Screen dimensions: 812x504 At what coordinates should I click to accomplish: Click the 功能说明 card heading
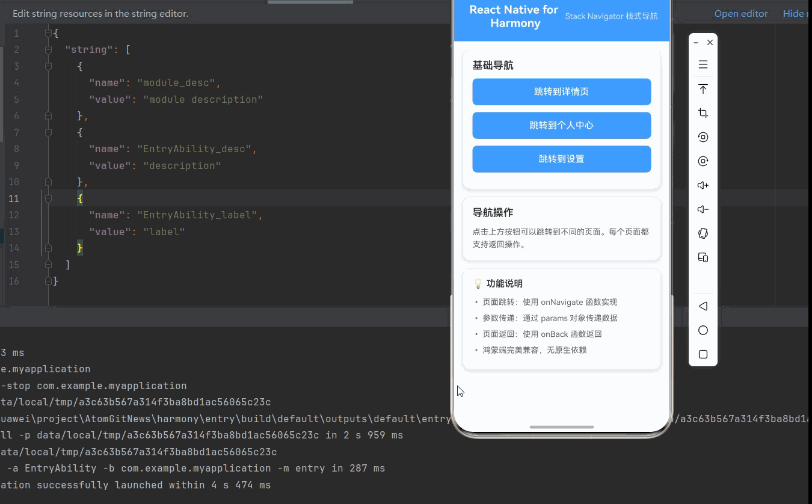point(504,283)
